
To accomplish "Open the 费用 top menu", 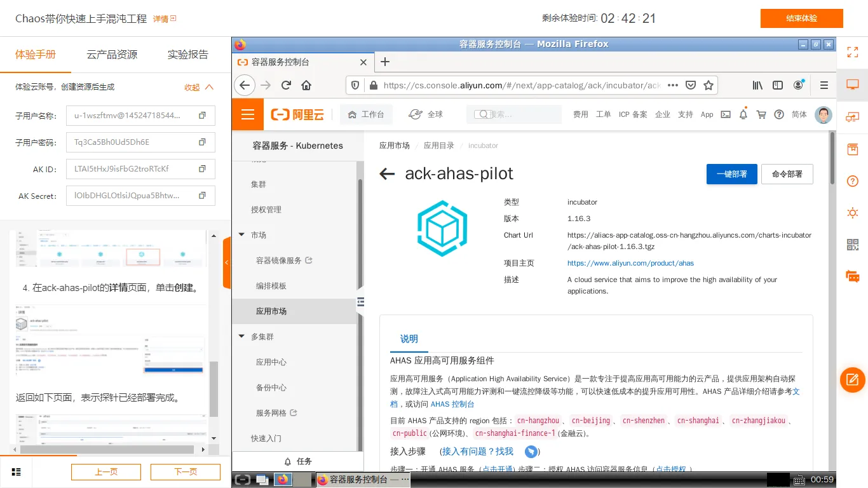I will pos(581,114).
